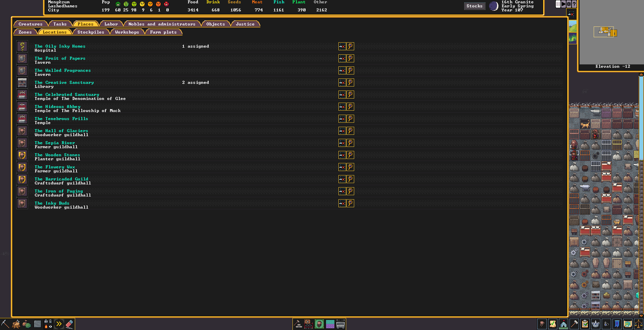Open the hauling minecart routes tool
644x330 pixels.
341,324
